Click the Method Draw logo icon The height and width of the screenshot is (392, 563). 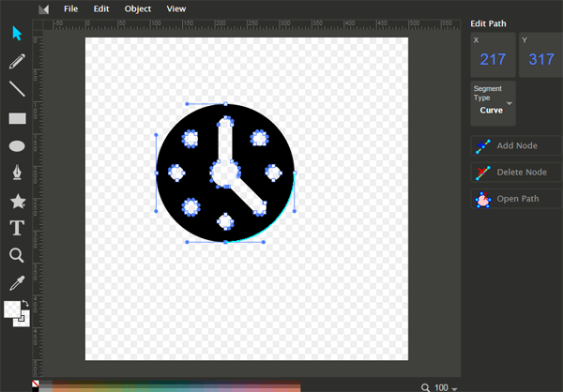[x=42, y=8]
